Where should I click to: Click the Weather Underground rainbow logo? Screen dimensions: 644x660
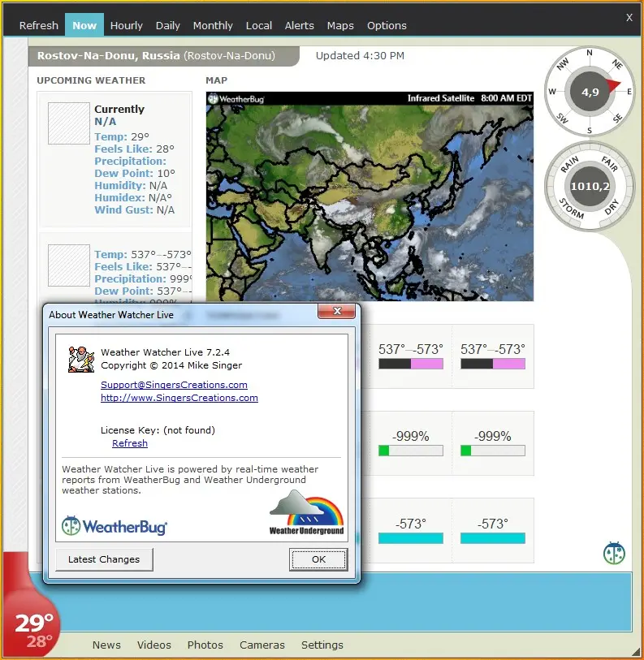pos(307,512)
